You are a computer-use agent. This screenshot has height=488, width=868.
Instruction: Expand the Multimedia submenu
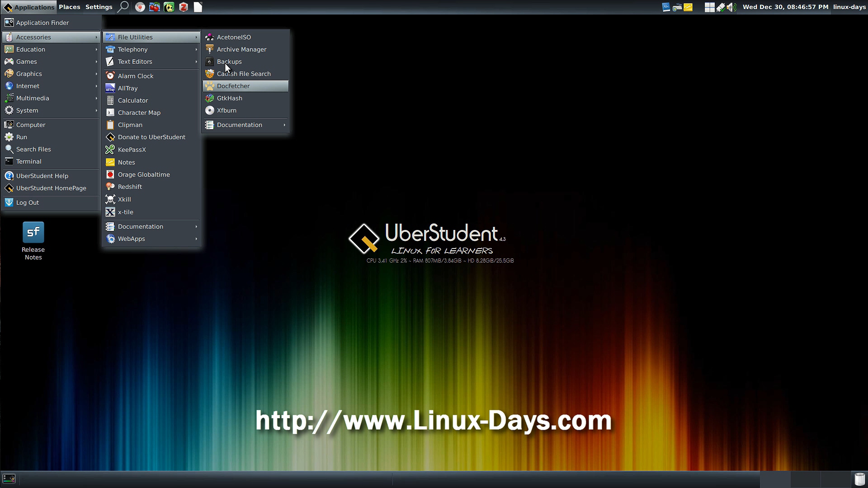coord(51,98)
